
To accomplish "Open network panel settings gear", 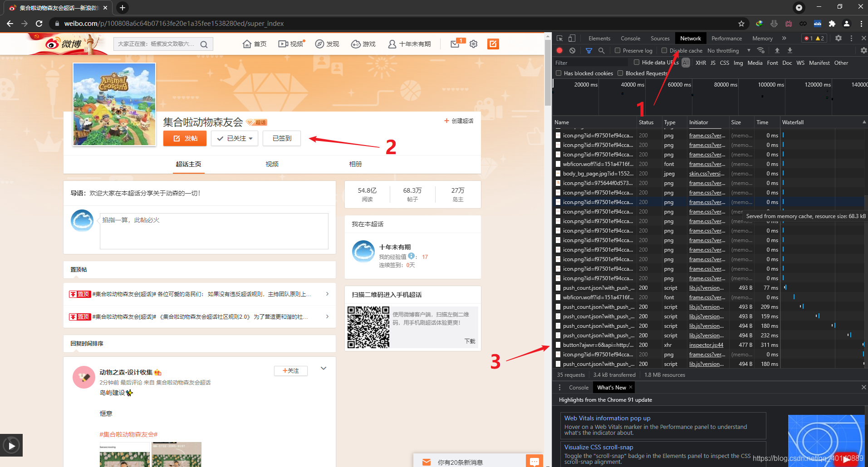I will tap(863, 50).
